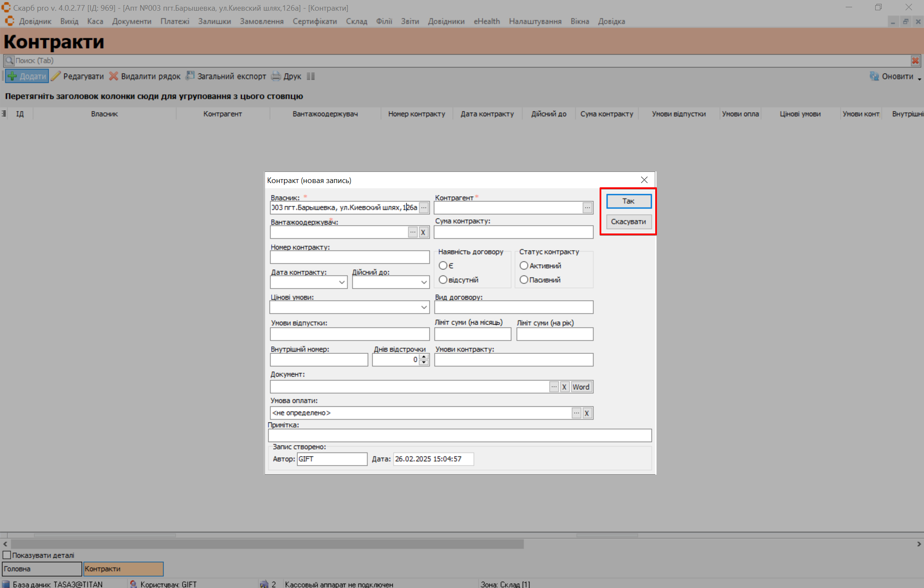The width and height of the screenshot is (924, 588).
Task: Sort by Контрагент column header
Action: click(223, 114)
